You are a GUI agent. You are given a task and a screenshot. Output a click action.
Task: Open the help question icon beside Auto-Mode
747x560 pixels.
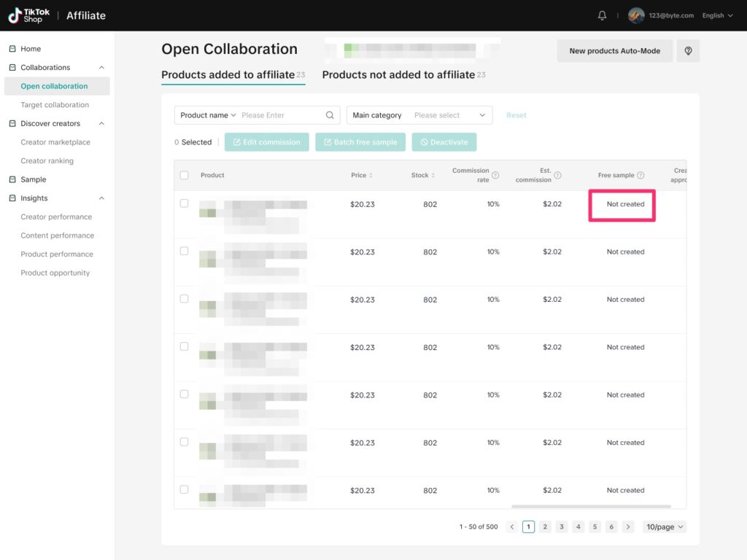click(x=688, y=51)
